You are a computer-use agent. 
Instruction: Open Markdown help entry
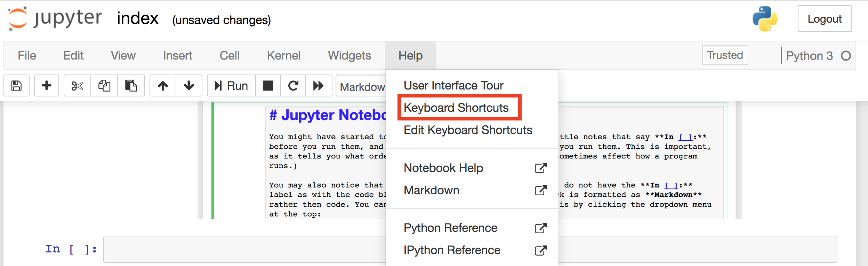coord(472,190)
